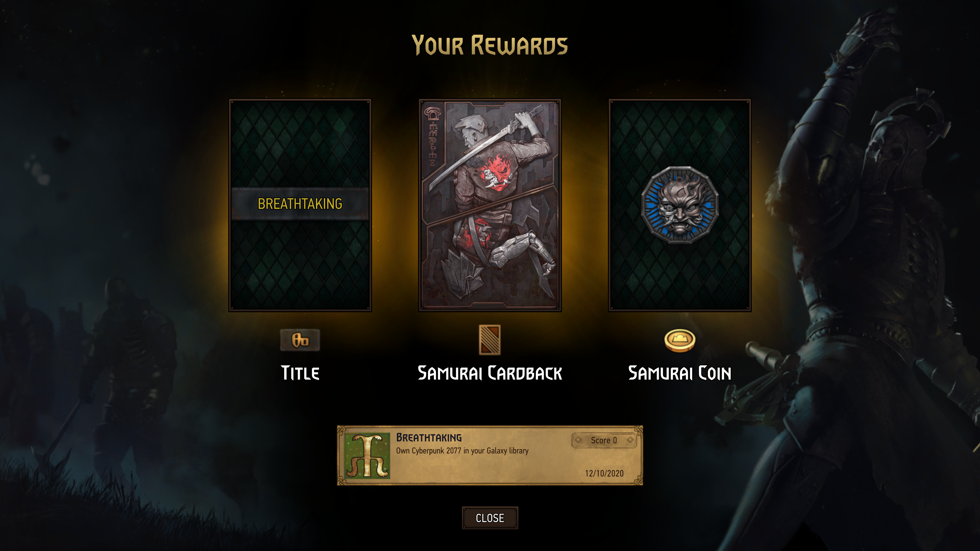Click the title scroll icon
Viewport: 980px width, 551px height.
coord(300,340)
